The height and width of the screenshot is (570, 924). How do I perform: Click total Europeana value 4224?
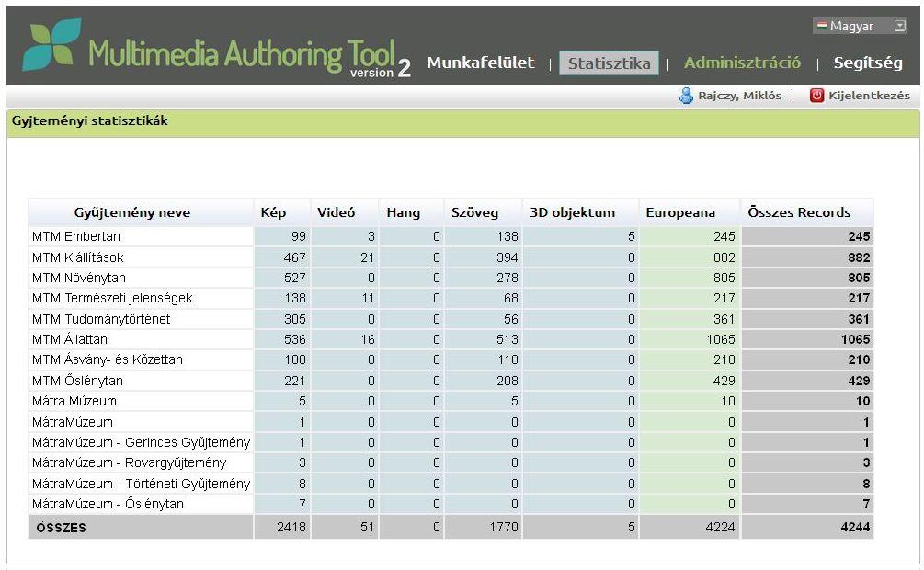(x=720, y=527)
